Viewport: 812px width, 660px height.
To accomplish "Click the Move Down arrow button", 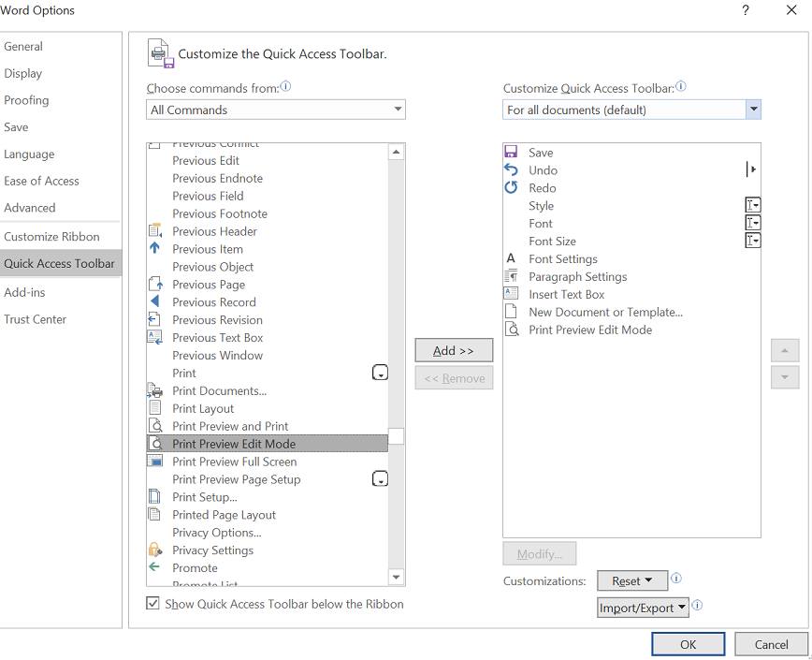I will [x=785, y=377].
